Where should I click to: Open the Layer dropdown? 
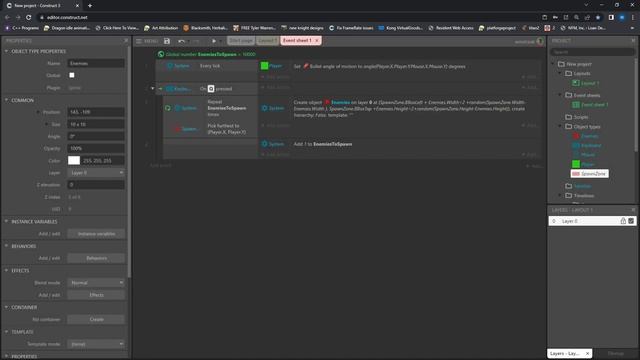96,173
